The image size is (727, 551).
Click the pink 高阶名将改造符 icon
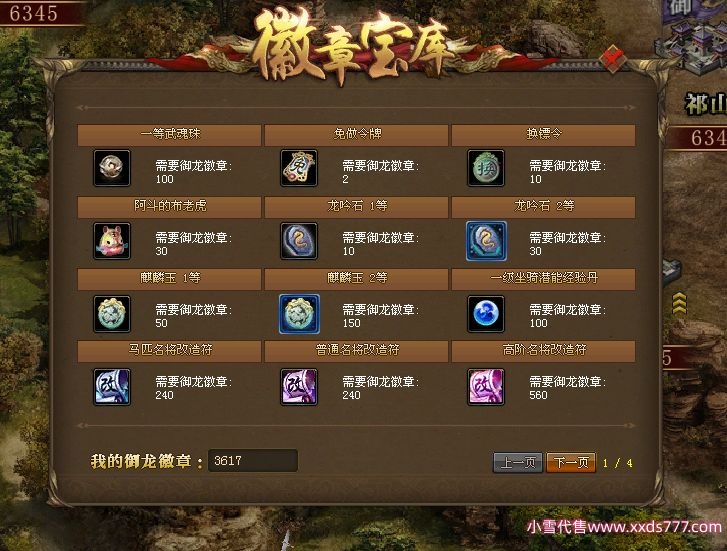click(x=486, y=387)
